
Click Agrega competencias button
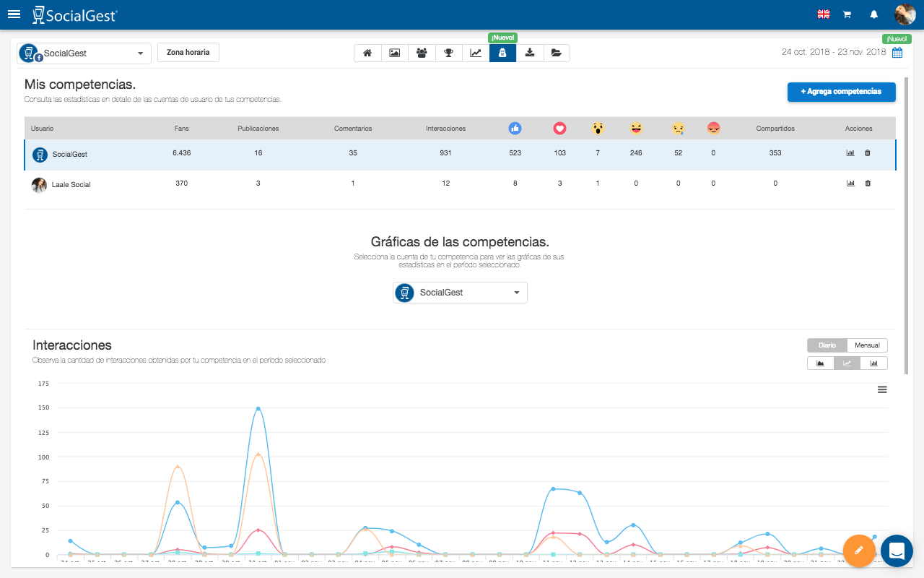(x=841, y=92)
